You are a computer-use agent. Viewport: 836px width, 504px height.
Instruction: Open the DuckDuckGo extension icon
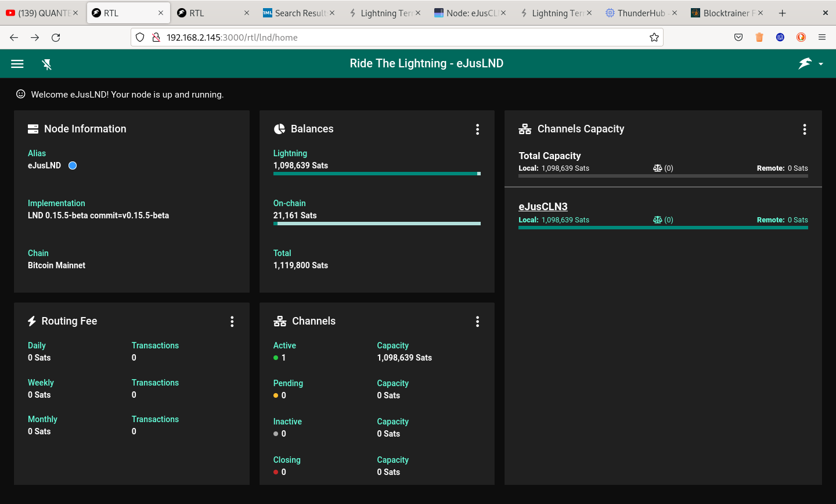[801, 37]
